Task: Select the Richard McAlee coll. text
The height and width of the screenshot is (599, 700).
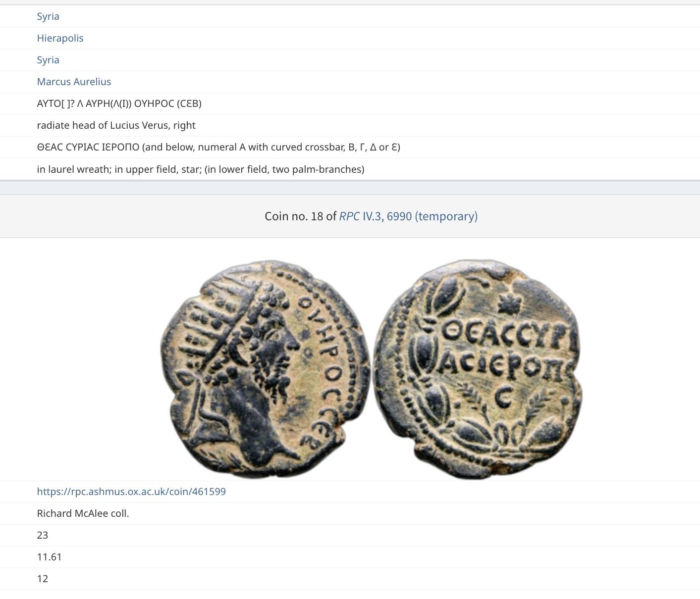Action: (83, 513)
